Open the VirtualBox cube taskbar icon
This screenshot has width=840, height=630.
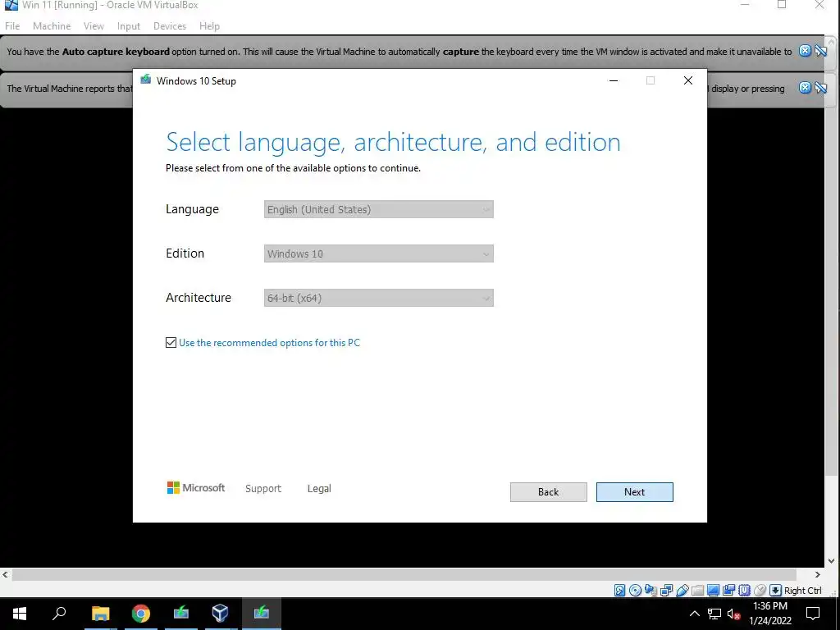click(x=220, y=614)
